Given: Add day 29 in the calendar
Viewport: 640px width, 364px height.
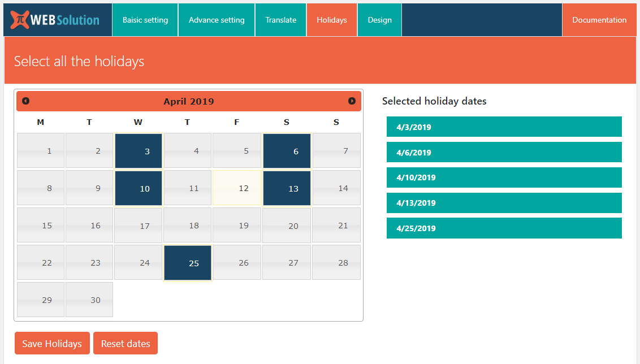Looking at the screenshot, I should [41, 300].
